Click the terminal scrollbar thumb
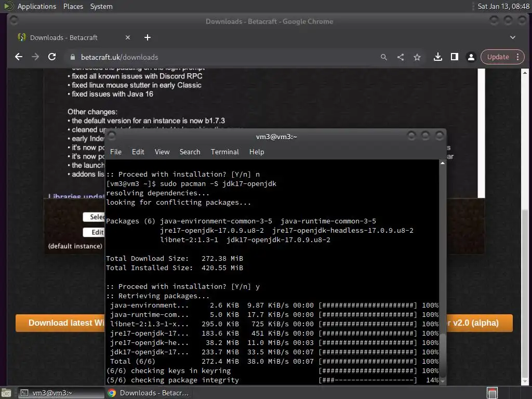The width and height of the screenshot is (532, 399). [443, 355]
